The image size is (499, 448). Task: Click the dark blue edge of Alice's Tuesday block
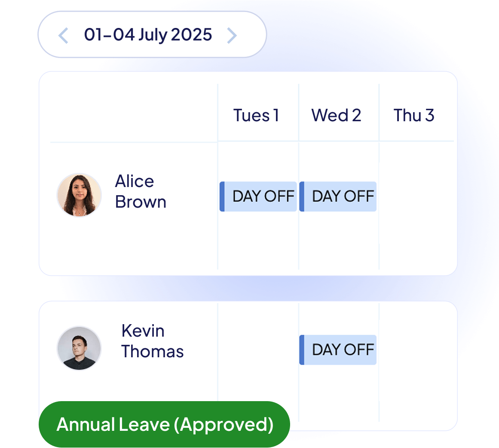222,196
